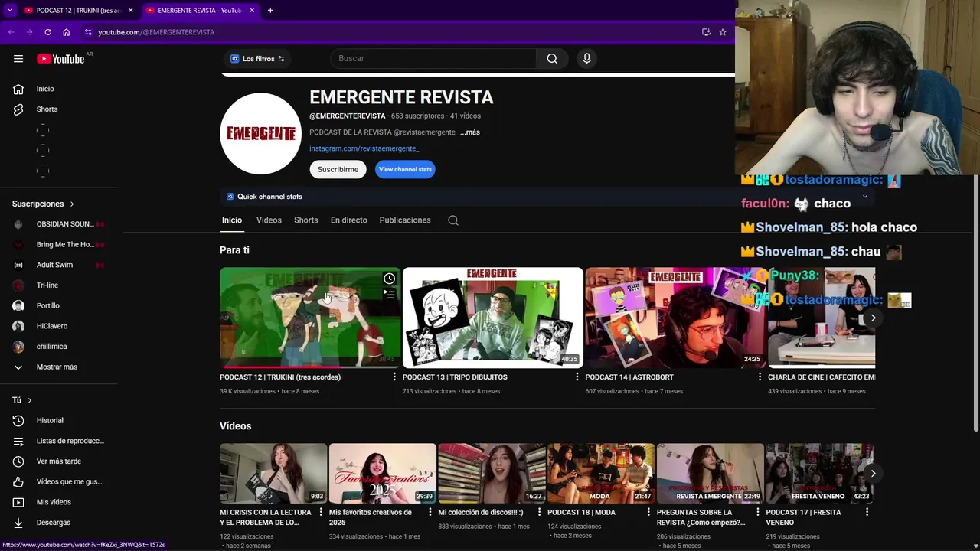Screen dimensions: 980x551
Task: Open Ver más tarde
Action: coord(59,461)
